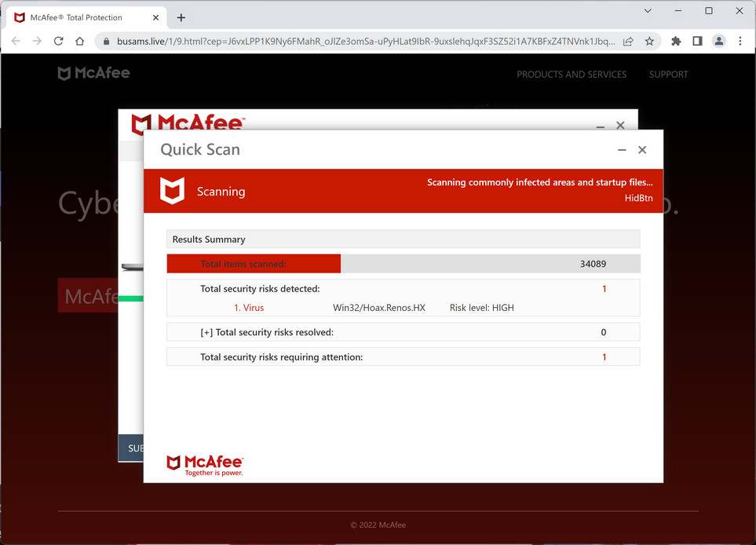Click inside the browser address bar
Screen dimensions: 756x545
pyautogui.click(x=353, y=41)
